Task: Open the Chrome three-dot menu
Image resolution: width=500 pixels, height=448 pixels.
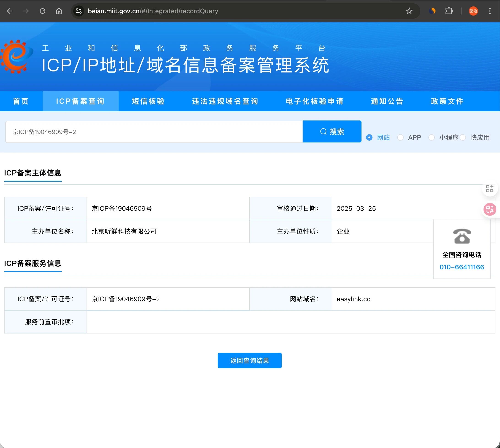Action: click(490, 11)
